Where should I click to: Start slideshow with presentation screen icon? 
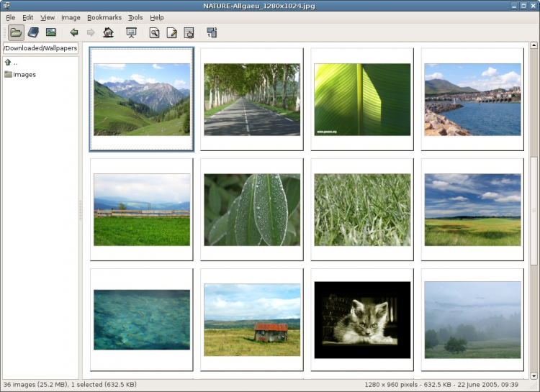(x=131, y=32)
